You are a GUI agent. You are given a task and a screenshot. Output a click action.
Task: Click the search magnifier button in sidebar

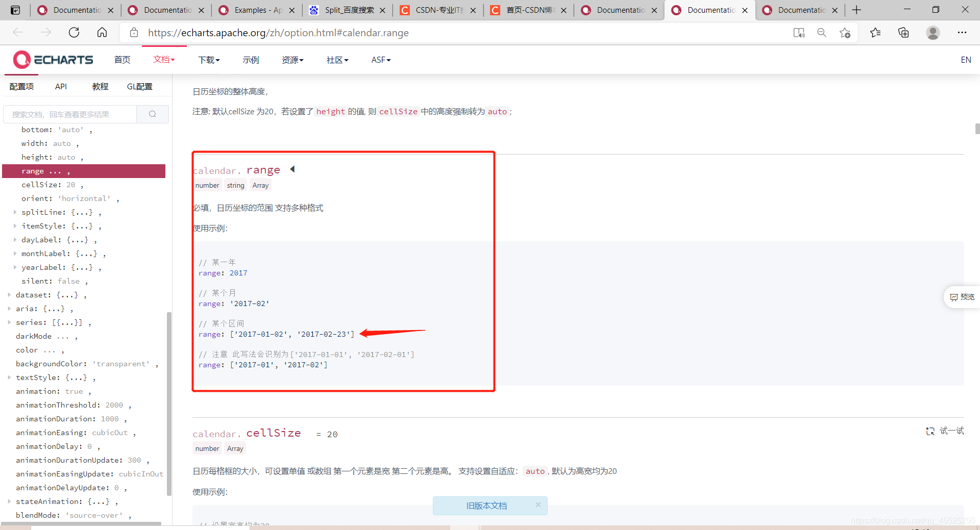pyautogui.click(x=153, y=114)
